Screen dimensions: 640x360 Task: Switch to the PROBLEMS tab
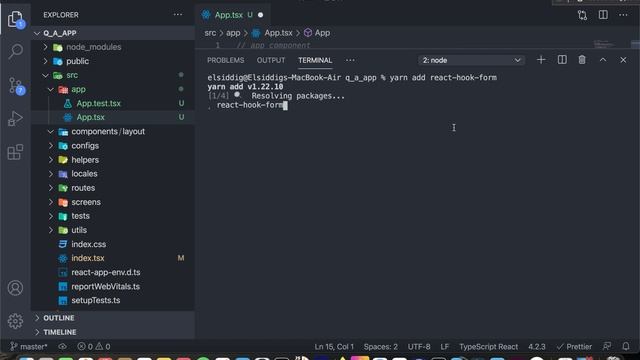pyautogui.click(x=225, y=60)
